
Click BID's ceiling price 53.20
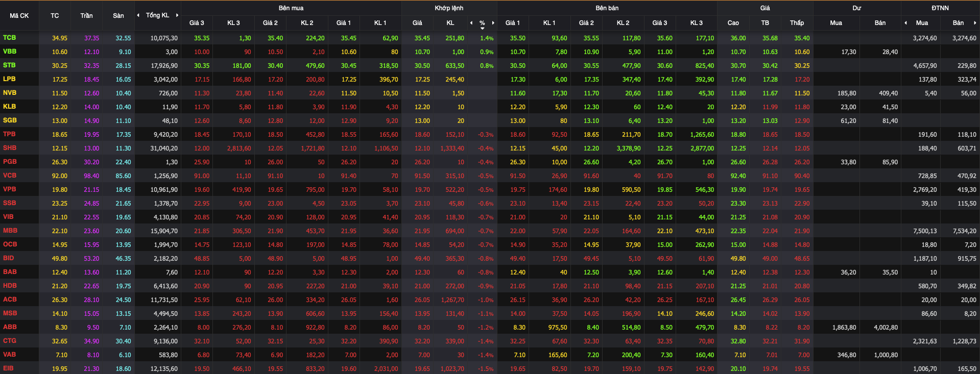(91, 259)
